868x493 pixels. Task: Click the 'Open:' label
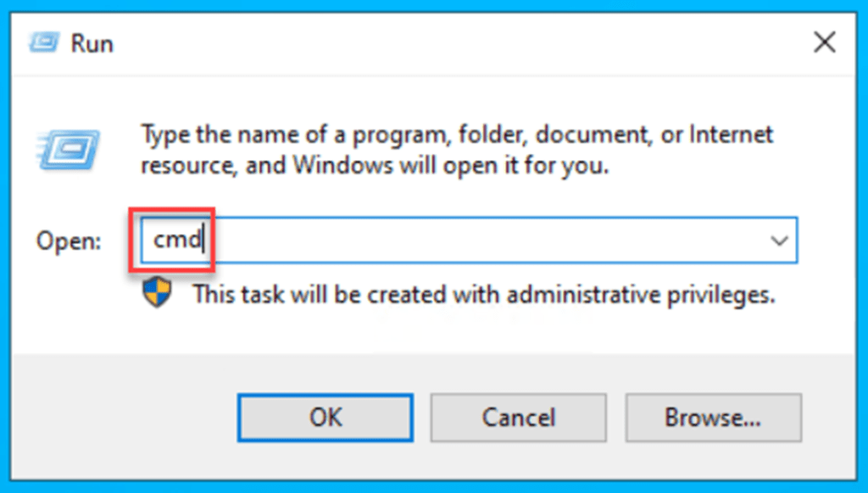[68, 241]
